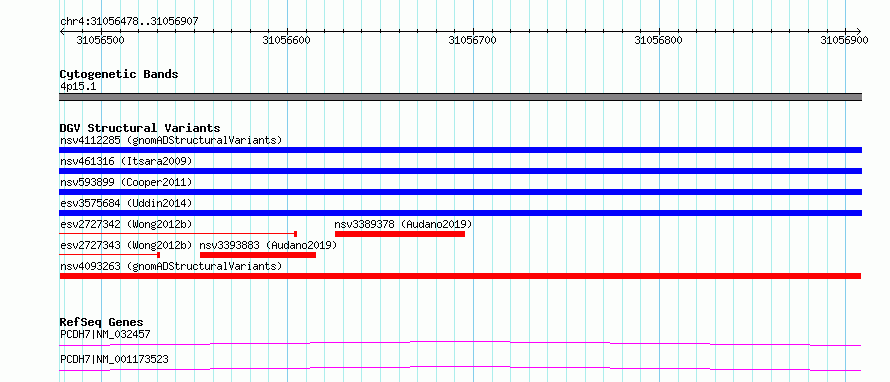Click ruler tick label 31056900

pos(844,40)
